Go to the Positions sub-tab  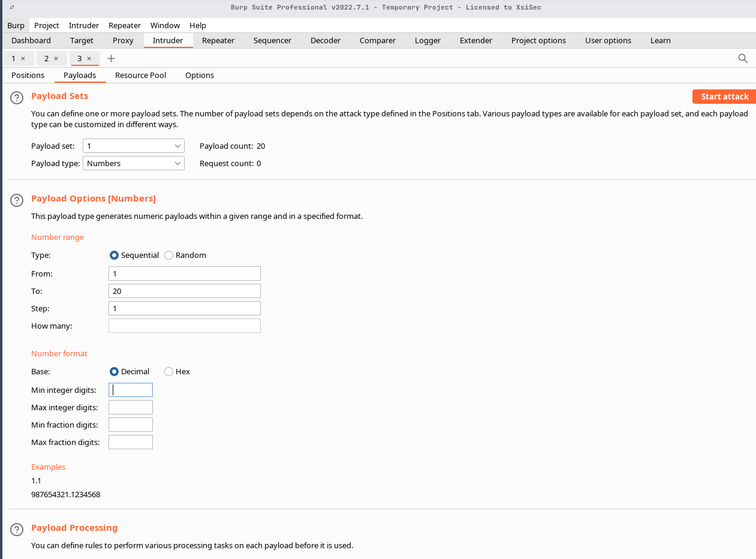coord(28,75)
